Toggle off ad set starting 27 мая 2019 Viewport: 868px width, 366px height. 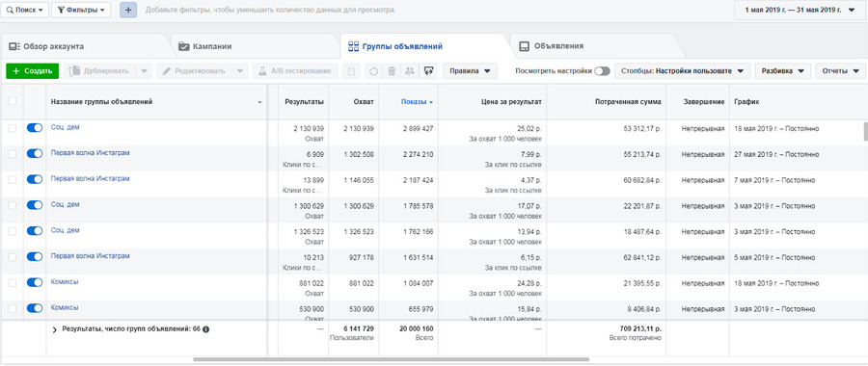(x=35, y=154)
